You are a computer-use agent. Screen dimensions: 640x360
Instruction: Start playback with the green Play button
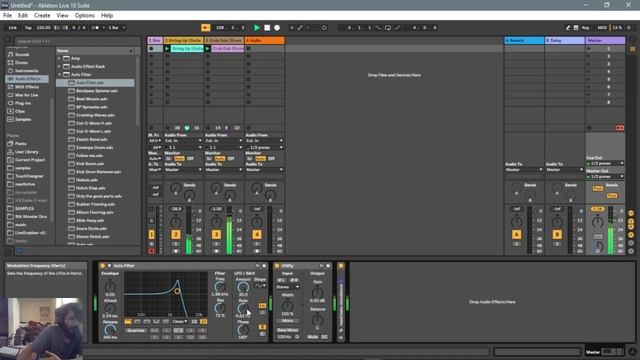click(257, 28)
